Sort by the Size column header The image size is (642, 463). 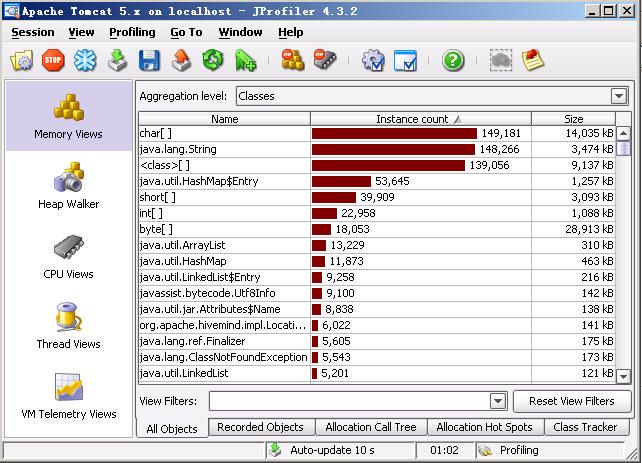click(573, 119)
